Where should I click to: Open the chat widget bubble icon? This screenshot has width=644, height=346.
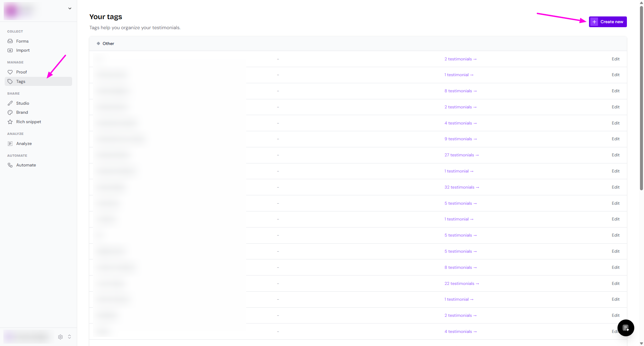pyautogui.click(x=626, y=328)
